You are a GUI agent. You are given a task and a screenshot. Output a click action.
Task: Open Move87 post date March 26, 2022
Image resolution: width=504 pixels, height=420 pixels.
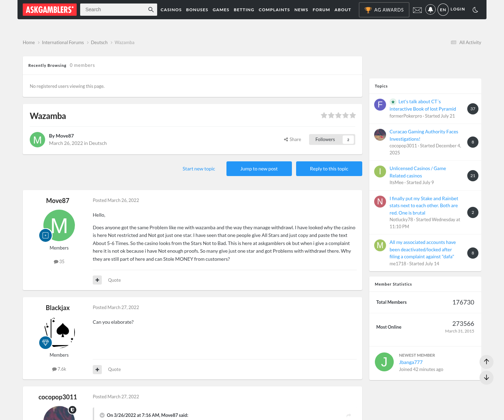116,200
